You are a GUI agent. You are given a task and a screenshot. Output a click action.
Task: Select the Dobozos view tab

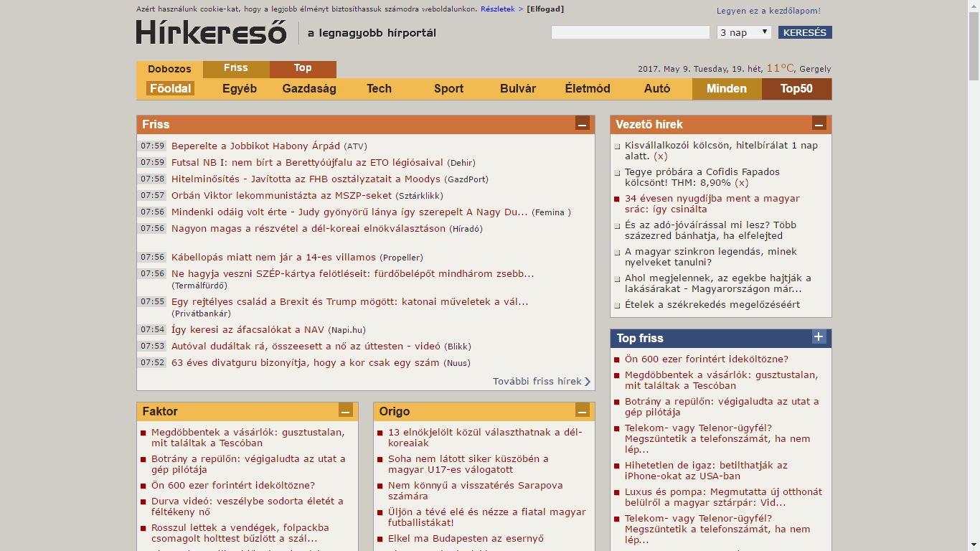tap(169, 70)
